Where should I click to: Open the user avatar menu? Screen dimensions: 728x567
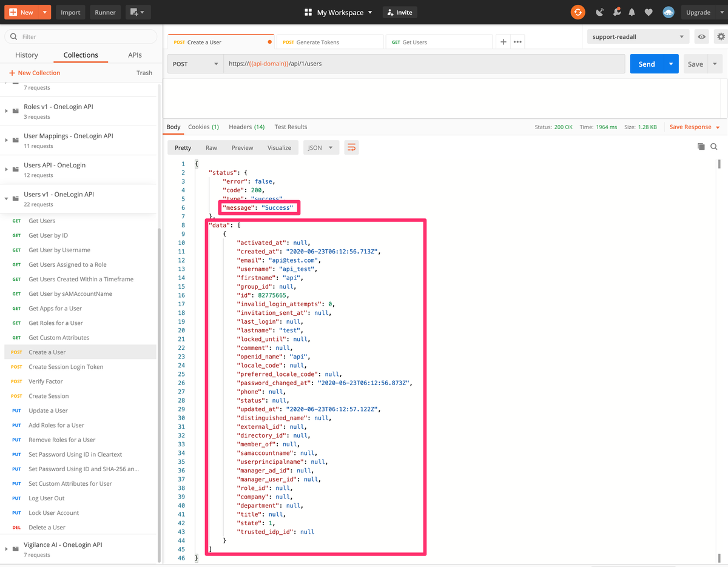pos(669,12)
